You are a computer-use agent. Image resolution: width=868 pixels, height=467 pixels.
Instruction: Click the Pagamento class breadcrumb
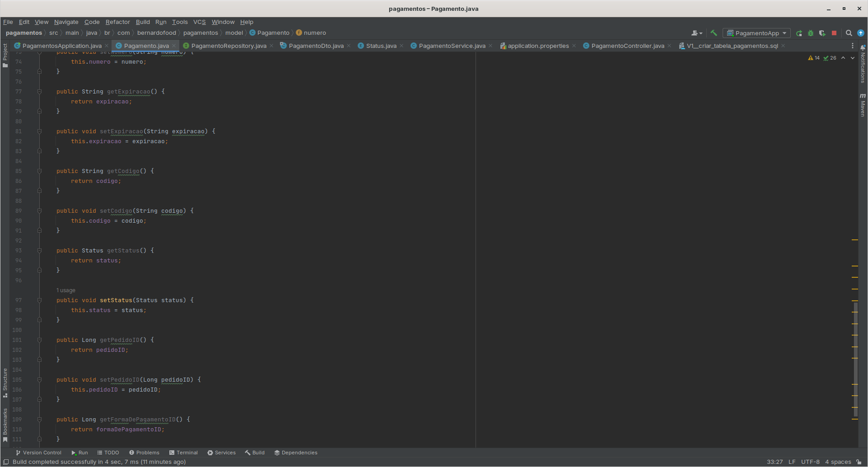pos(270,33)
